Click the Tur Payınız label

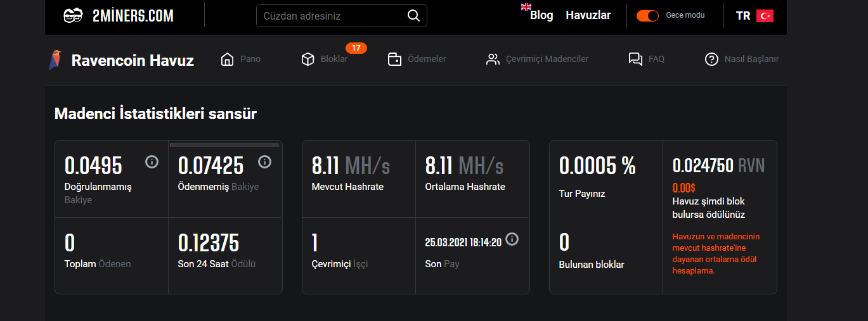click(x=582, y=194)
